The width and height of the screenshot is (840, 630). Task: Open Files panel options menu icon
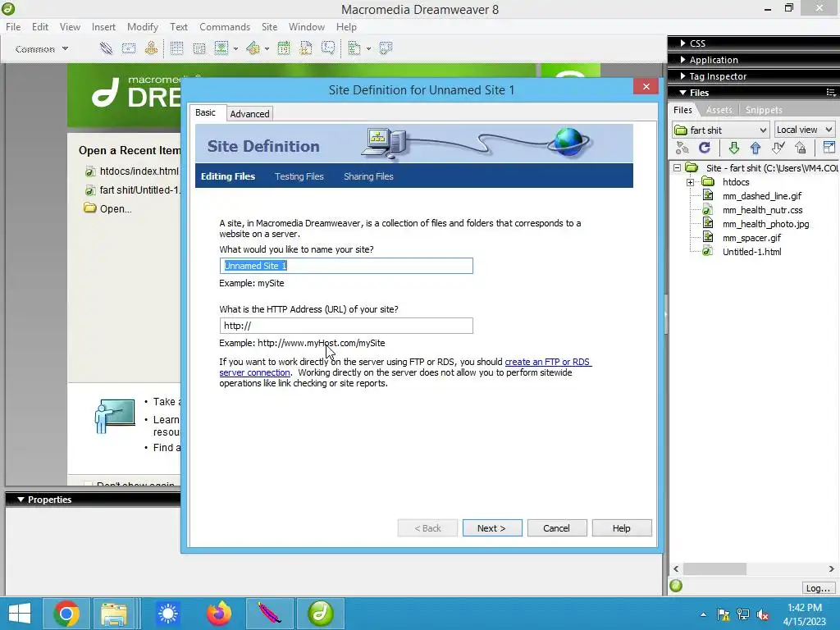tap(831, 93)
